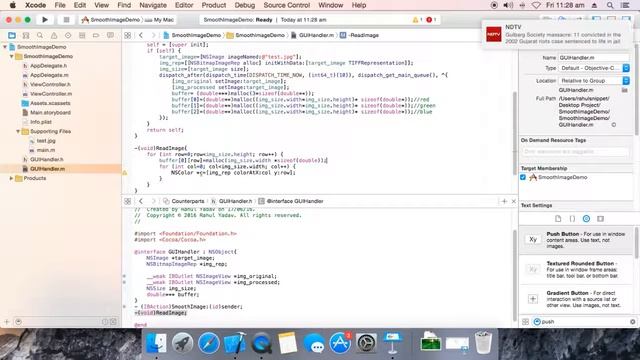Image resolution: width=640 pixels, height=360 pixels.
Task: Open the Find navigator
Action: (40, 36)
